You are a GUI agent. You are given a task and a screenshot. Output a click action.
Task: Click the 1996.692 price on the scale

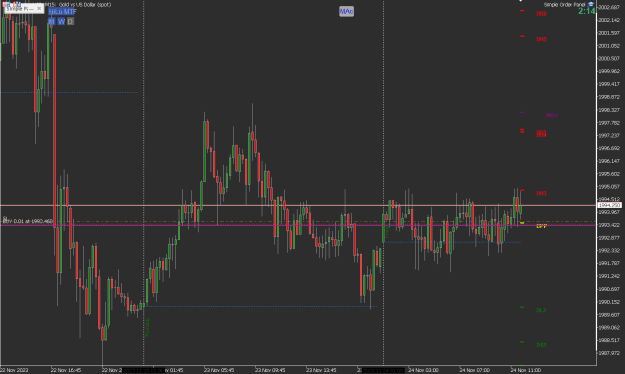click(609, 148)
